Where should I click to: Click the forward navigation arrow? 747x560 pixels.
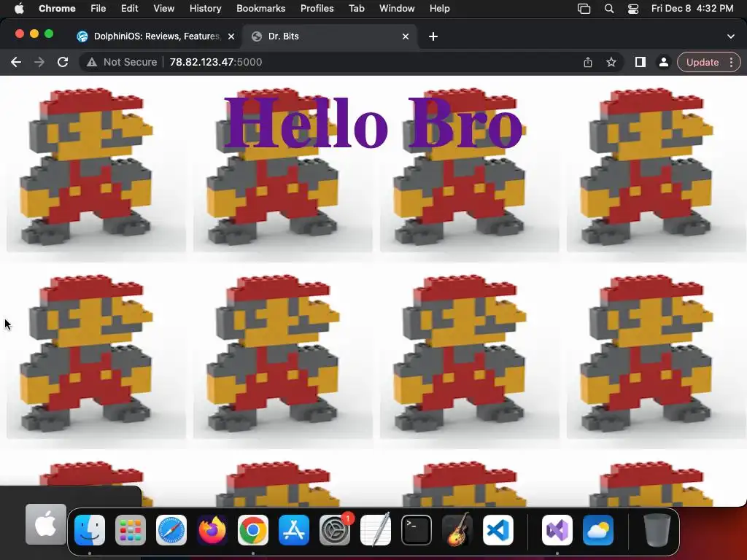[x=39, y=62]
